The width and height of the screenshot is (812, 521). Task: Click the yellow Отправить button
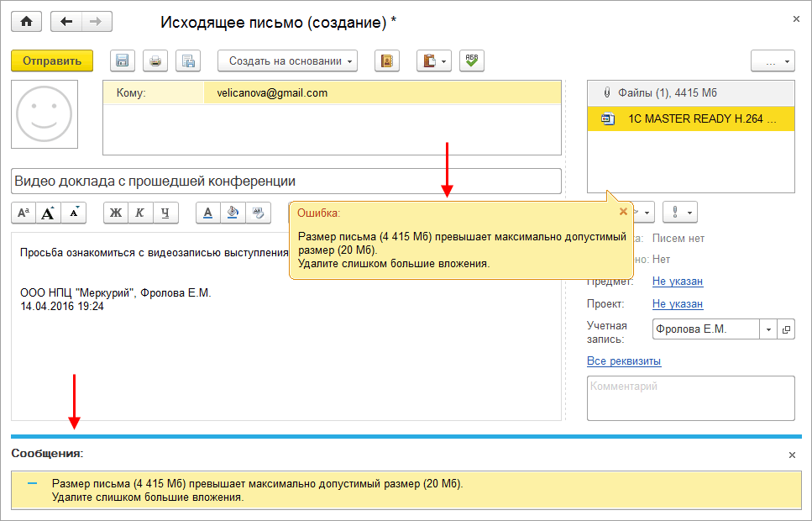52,61
